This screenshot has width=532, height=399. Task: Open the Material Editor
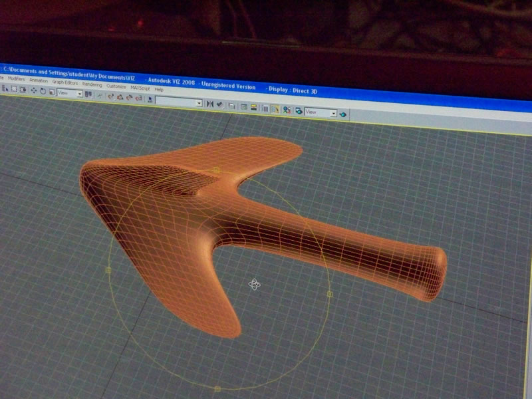(x=287, y=110)
